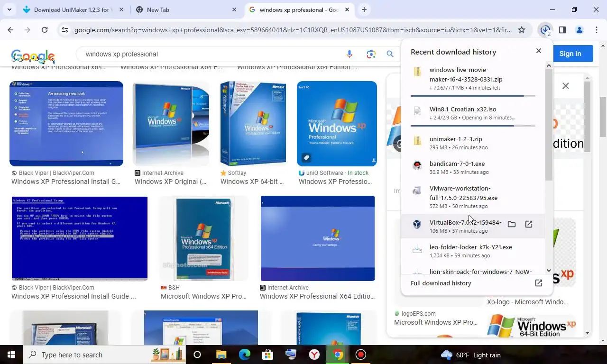Open the Chrome profile avatar
The height and width of the screenshot is (364, 607).
click(579, 30)
